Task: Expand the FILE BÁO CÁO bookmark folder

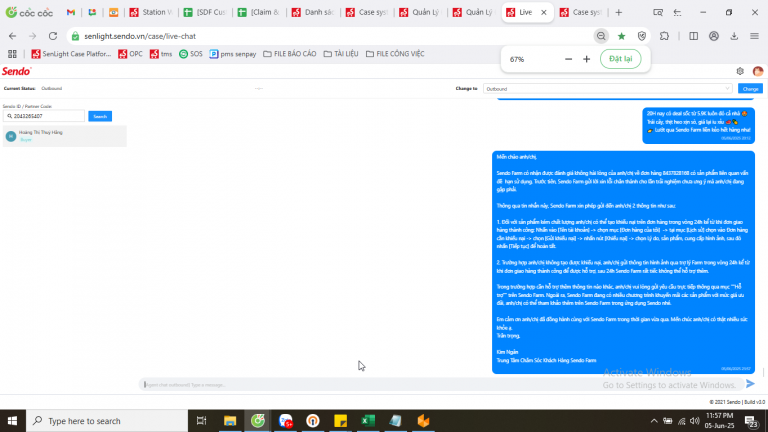Action: [289, 54]
